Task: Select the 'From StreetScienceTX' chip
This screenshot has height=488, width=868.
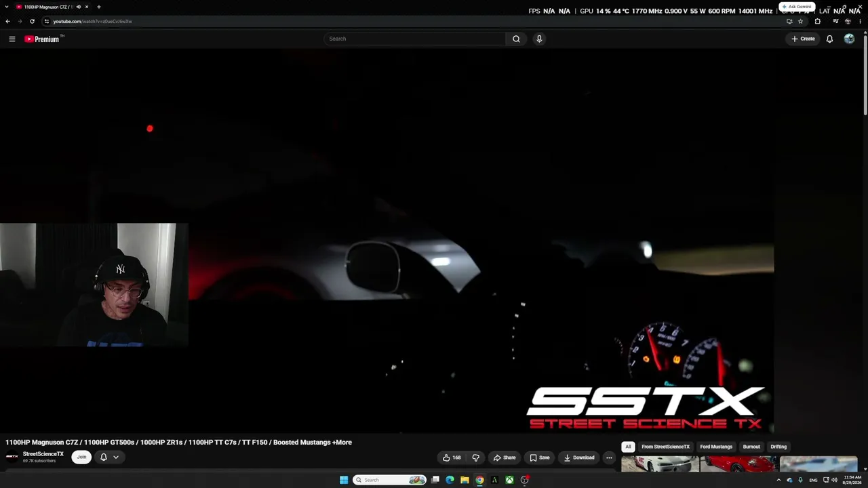Action: [x=665, y=447]
